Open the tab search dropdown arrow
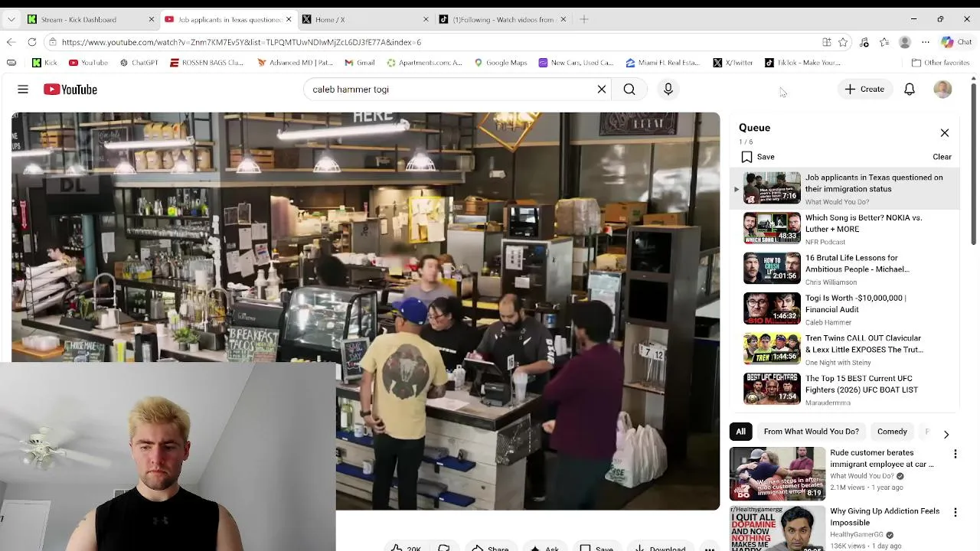This screenshot has height=551, width=980. pyautogui.click(x=11, y=19)
